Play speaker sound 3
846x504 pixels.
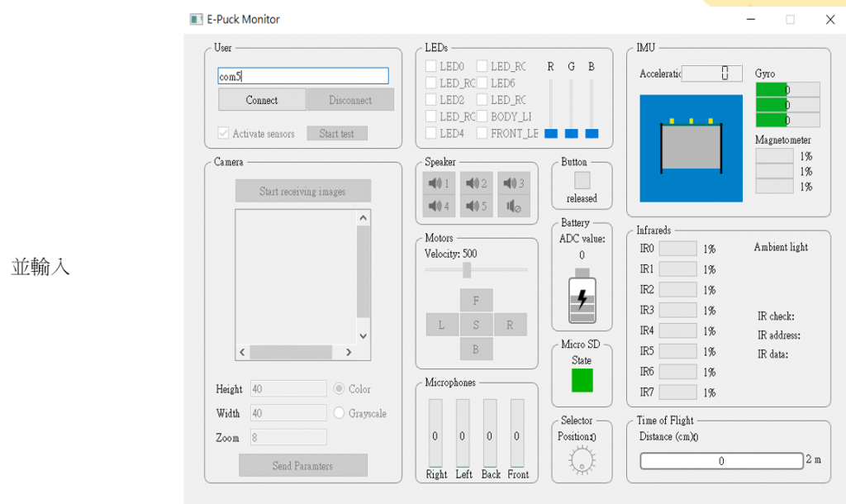pos(514,183)
